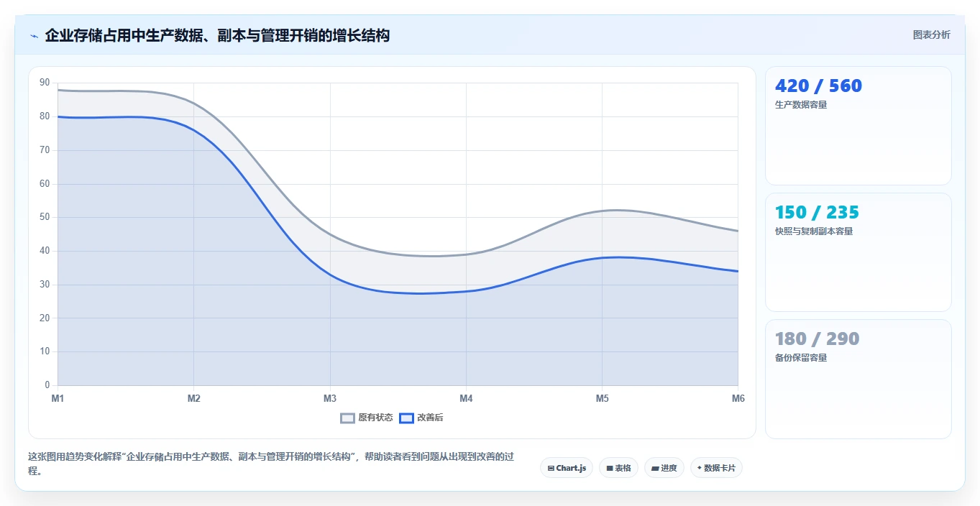Viewport: 980px width, 506px height.
Task: Click the icon inside the Chart.js tag
Action: (x=551, y=468)
